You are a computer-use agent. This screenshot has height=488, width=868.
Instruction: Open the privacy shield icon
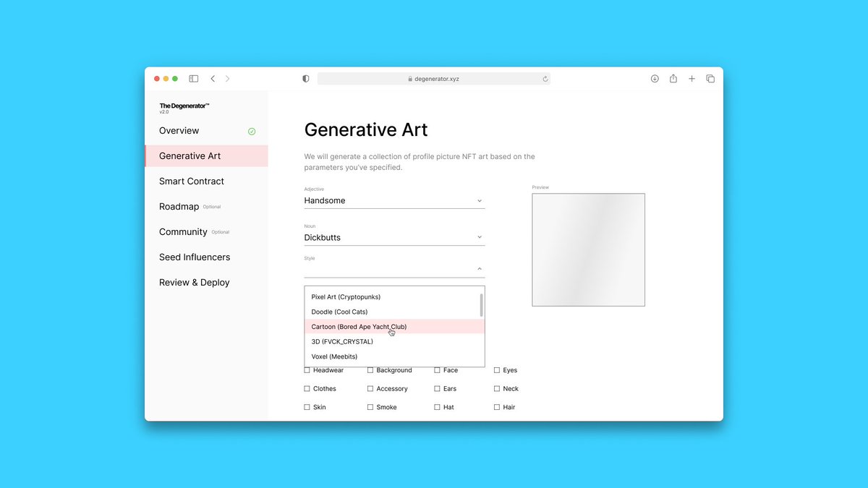(x=305, y=79)
